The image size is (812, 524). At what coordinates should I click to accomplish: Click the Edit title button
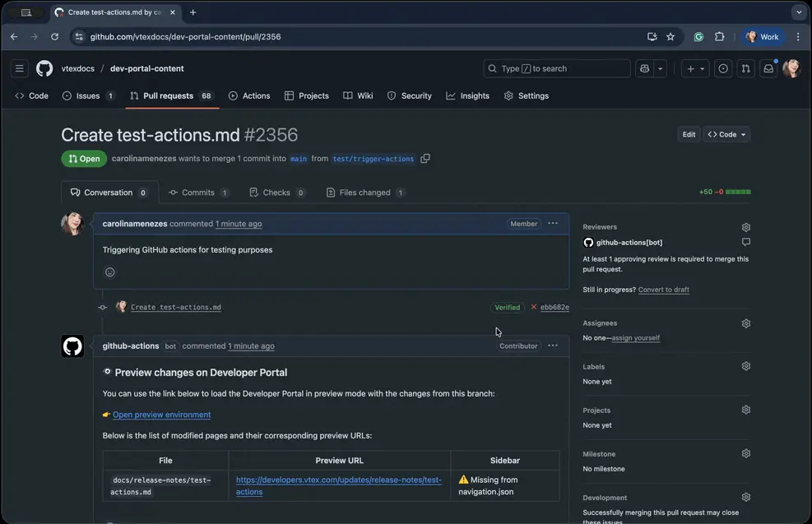click(x=689, y=135)
